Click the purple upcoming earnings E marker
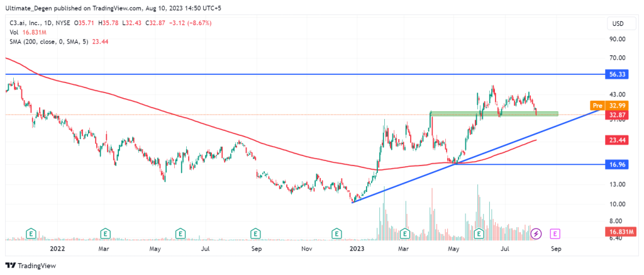The image size is (644, 275). tap(555, 234)
